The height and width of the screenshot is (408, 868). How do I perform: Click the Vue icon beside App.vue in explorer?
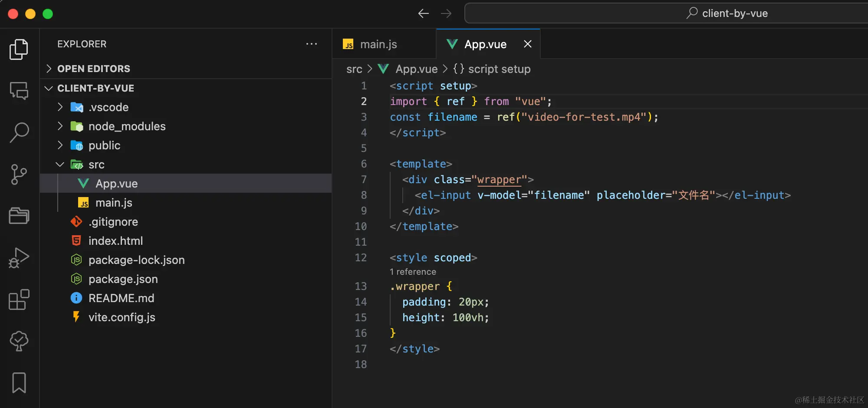(83, 184)
